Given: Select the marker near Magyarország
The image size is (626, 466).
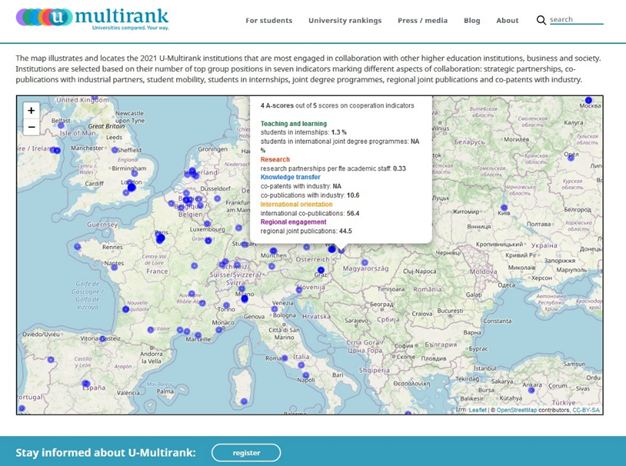Looking at the screenshot, I should coord(365,262).
